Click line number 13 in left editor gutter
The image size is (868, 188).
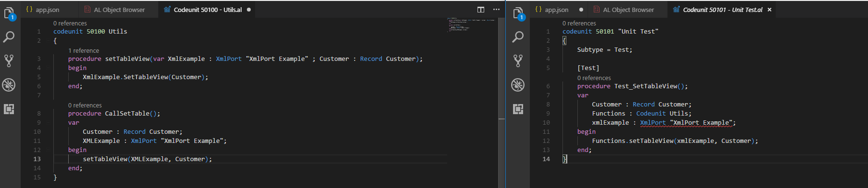37,159
